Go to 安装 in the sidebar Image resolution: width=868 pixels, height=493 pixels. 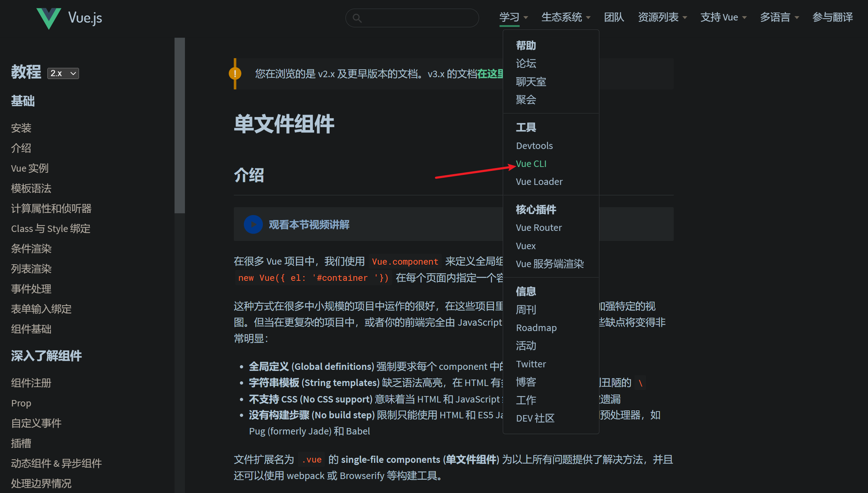[21, 128]
